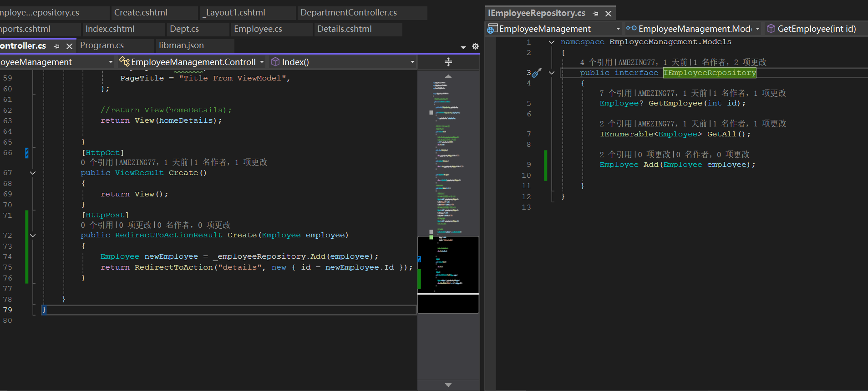Switch to the Dept.cs tab
This screenshot has height=391, width=868.
(x=198, y=29)
